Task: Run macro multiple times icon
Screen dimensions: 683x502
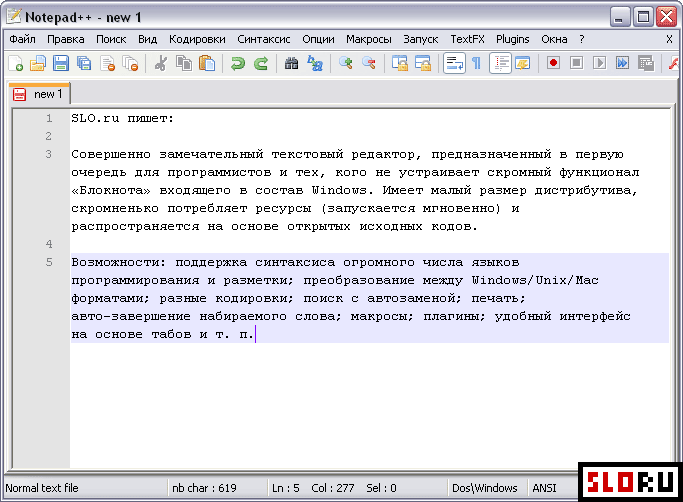Action: point(622,63)
